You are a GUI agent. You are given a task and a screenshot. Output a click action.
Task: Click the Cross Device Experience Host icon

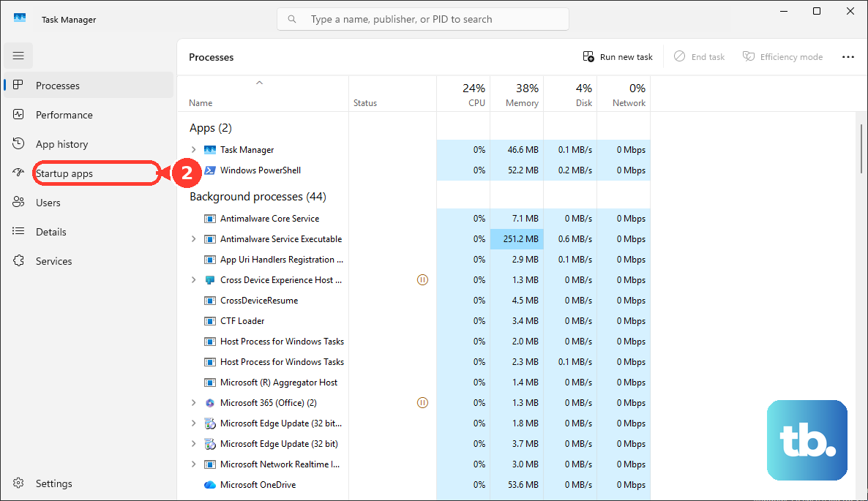click(x=210, y=280)
